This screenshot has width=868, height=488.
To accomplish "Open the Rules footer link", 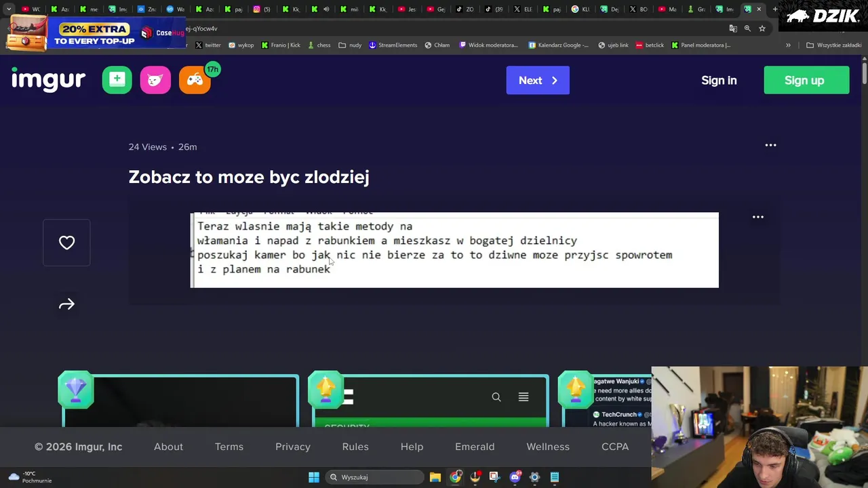I will [355, 447].
